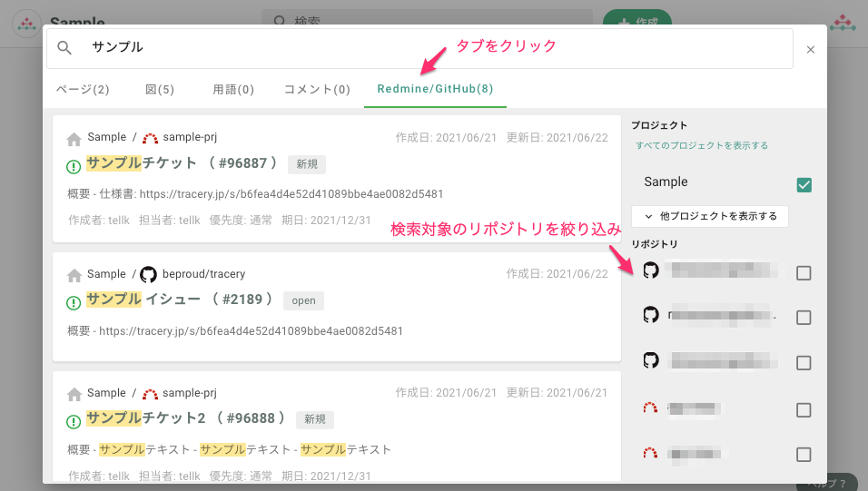This screenshot has width=868, height=491.
Task: Click 概要 URL text in issue #2189 card
Action: (235, 331)
